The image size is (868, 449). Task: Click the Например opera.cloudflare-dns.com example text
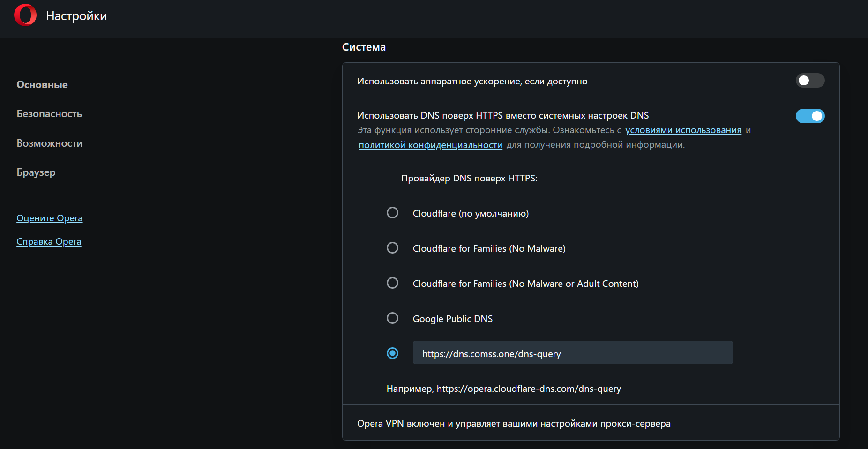coord(504,389)
